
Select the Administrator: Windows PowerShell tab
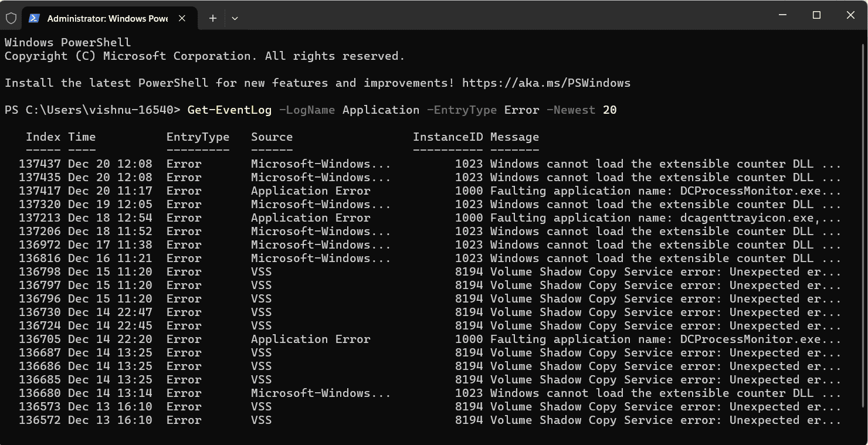(x=107, y=18)
